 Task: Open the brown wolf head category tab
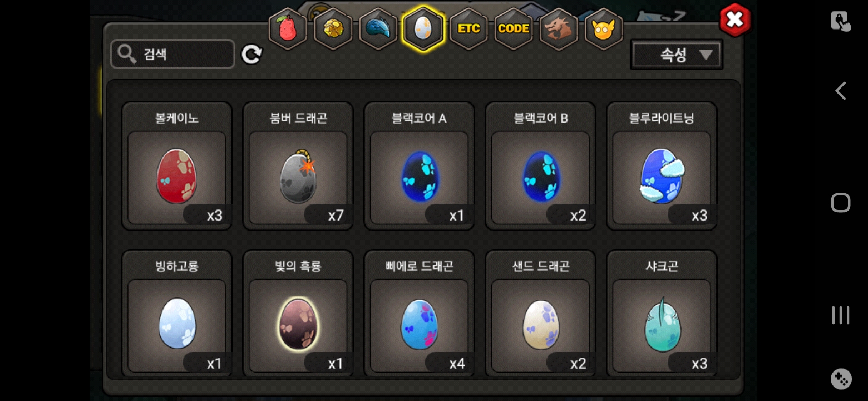[559, 29]
